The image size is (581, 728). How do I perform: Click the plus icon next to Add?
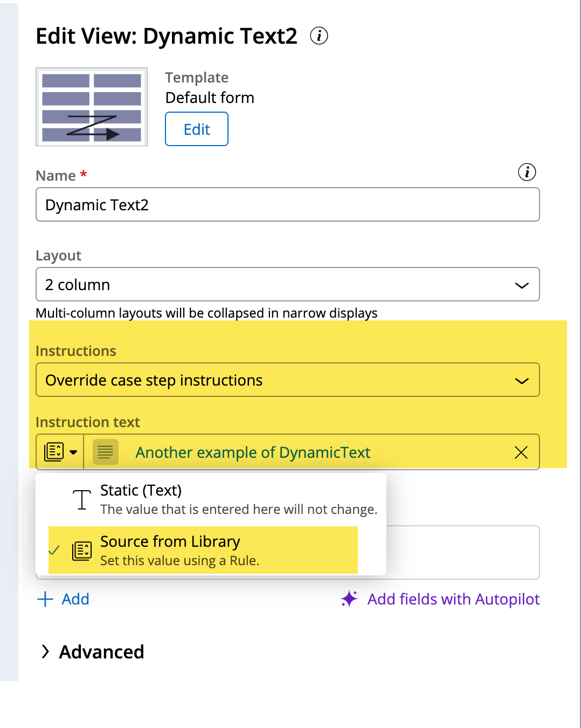(45, 599)
